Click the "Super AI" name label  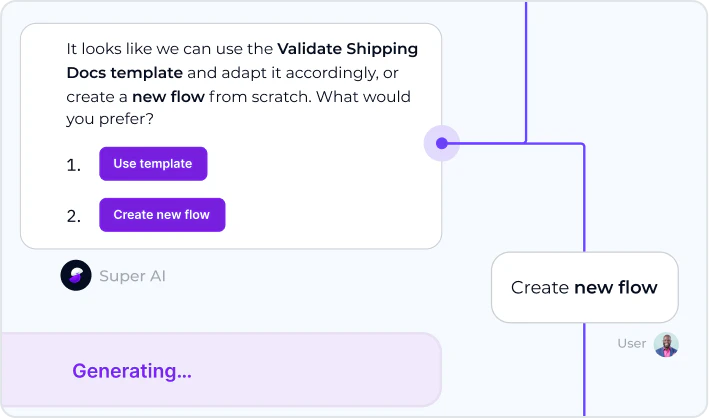[132, 275]
